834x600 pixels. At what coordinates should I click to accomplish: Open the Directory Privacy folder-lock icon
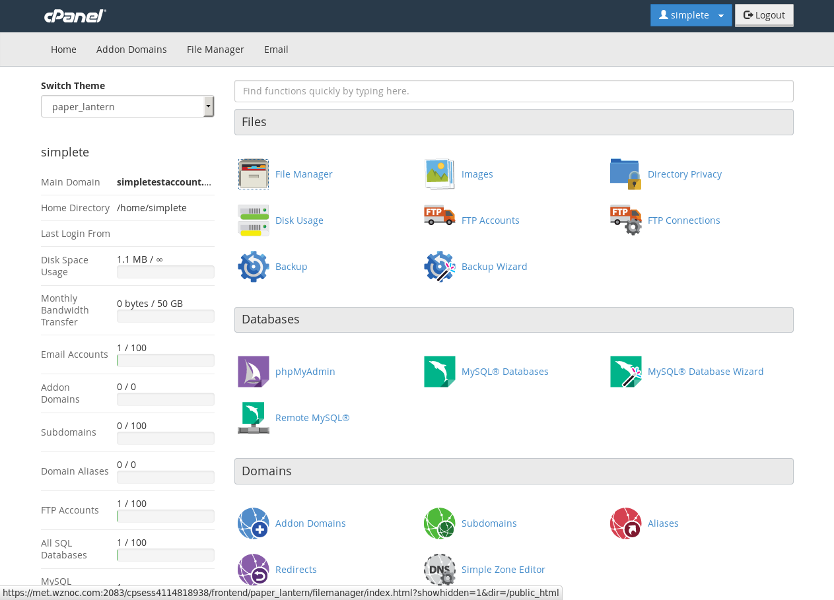[x=626, y=174]
